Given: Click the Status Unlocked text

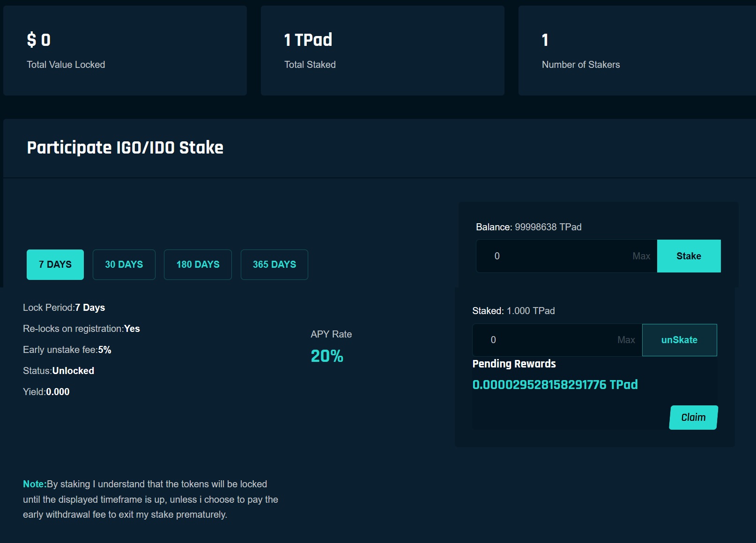Looking at the screenshot, I should click(59, 371).
